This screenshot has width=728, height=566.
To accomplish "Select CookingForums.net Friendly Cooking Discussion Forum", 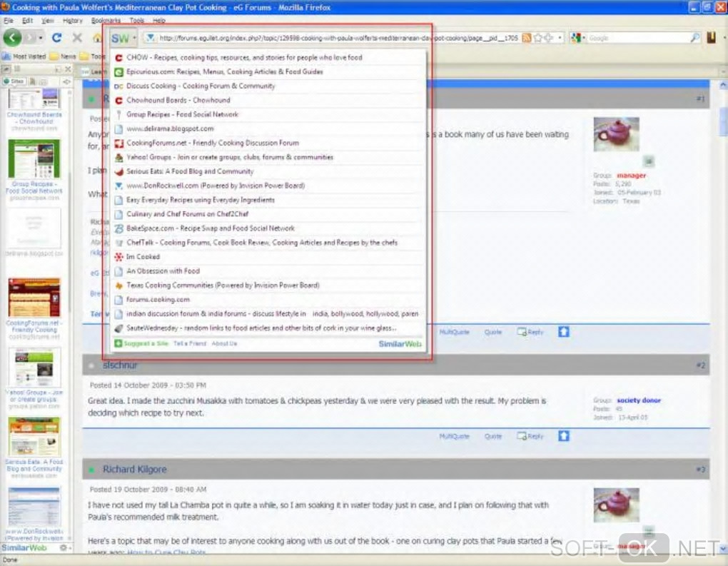I will coord(268,143).
